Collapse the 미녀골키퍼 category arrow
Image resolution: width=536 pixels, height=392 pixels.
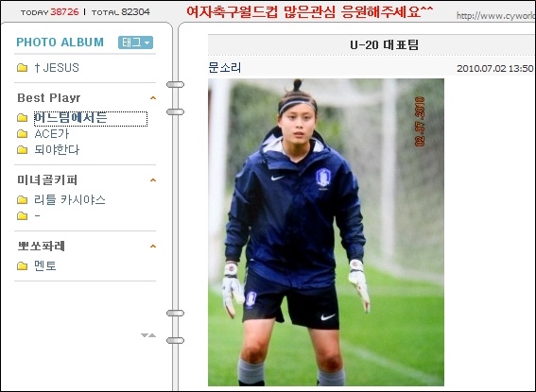click(153, 180)
